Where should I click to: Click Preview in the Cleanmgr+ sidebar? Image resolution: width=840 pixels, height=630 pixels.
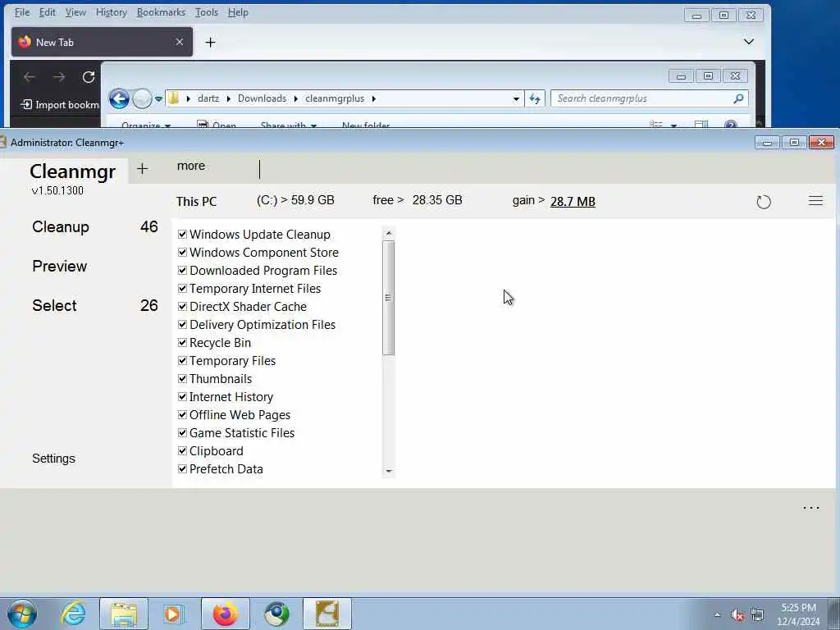click(x=59, y=267)
